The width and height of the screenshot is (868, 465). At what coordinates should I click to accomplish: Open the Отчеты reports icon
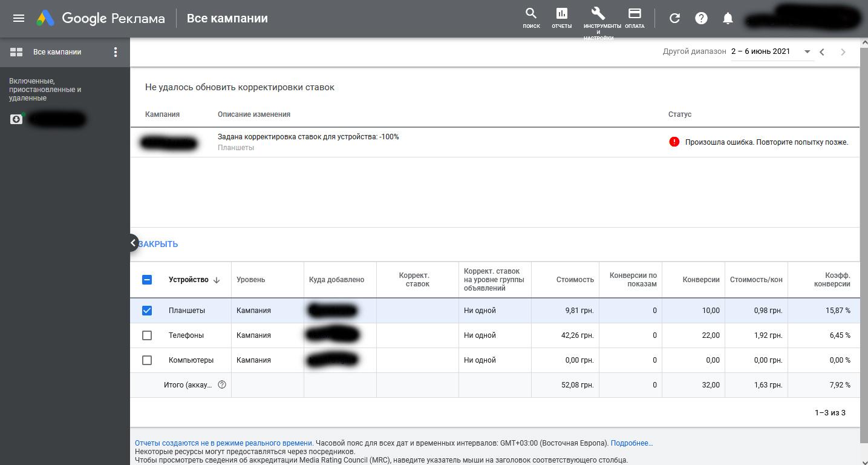click(x=561, y=18)
